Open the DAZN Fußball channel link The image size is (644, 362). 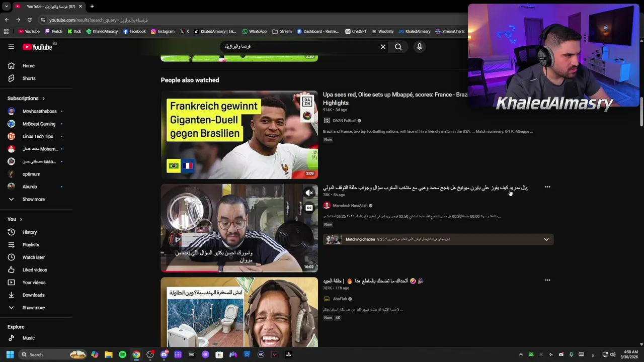(344, 121)
